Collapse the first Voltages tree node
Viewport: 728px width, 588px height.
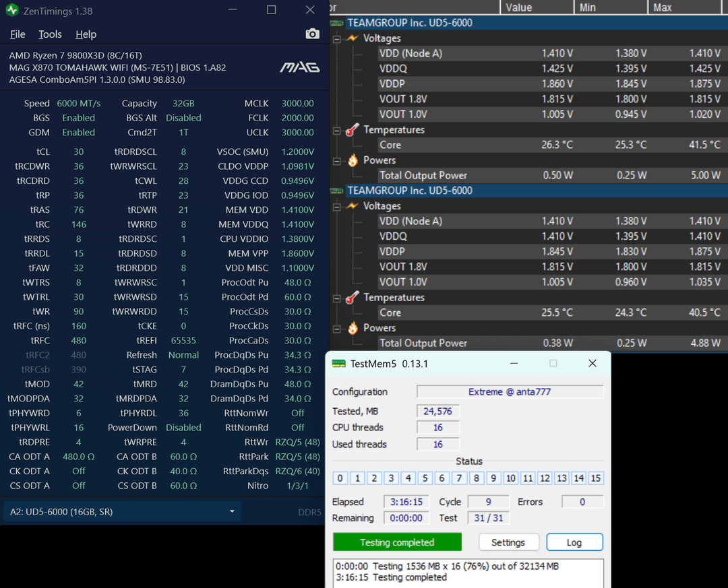pos(336,38)
